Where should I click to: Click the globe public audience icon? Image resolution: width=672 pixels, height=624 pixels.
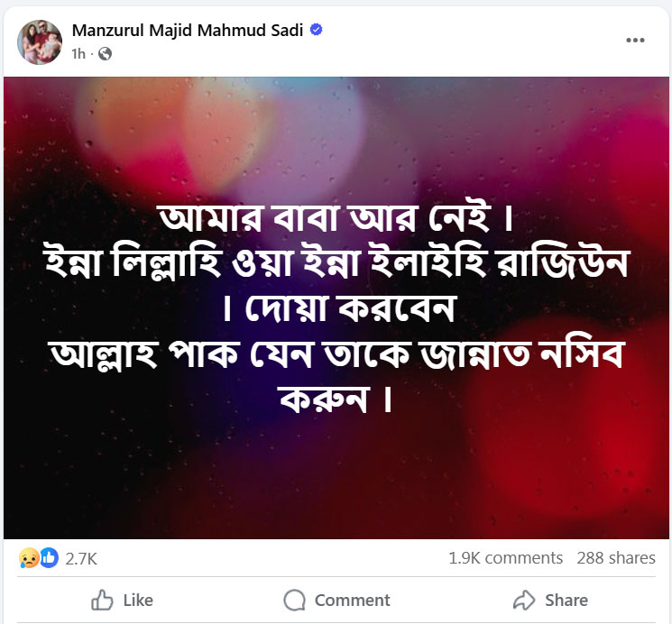105,54
